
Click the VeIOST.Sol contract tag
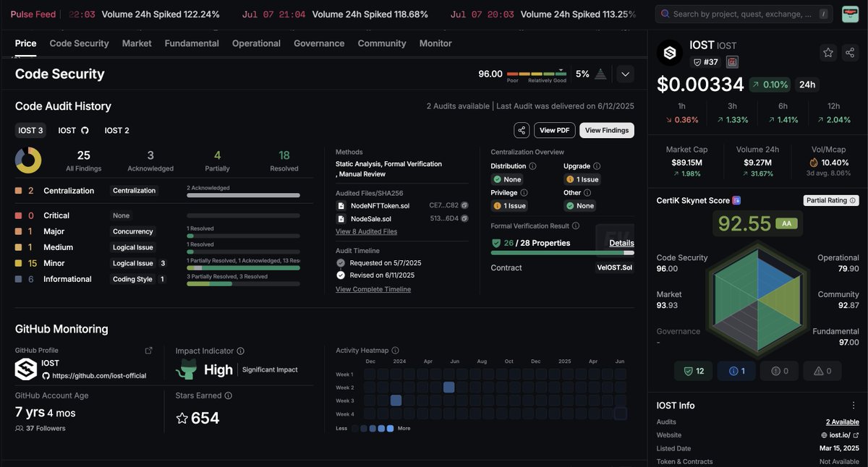tap(615, 267)
